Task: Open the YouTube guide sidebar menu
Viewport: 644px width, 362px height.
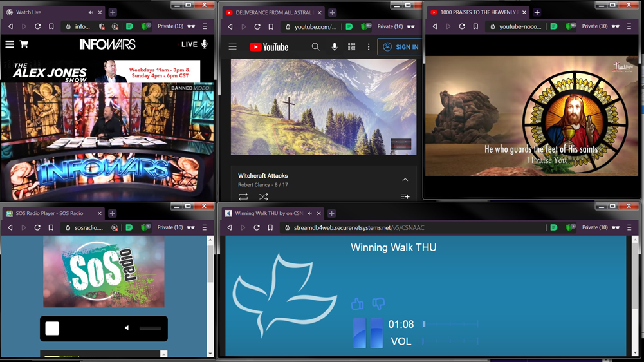Action: coord(233,47)
